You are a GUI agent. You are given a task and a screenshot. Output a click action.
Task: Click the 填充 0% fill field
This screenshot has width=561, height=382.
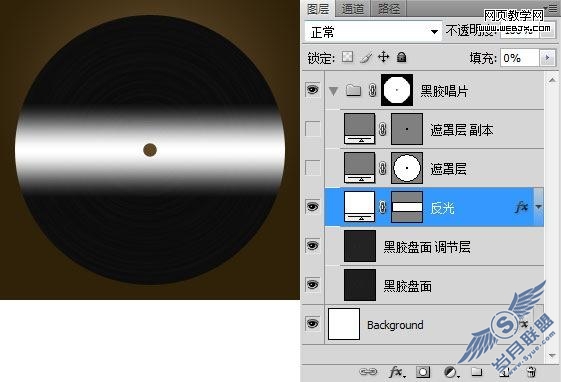pyautogui.click(x=520, y=58)
